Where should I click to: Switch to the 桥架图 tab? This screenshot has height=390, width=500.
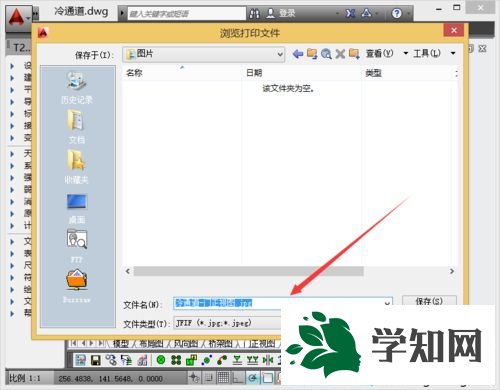pos(221,343)
